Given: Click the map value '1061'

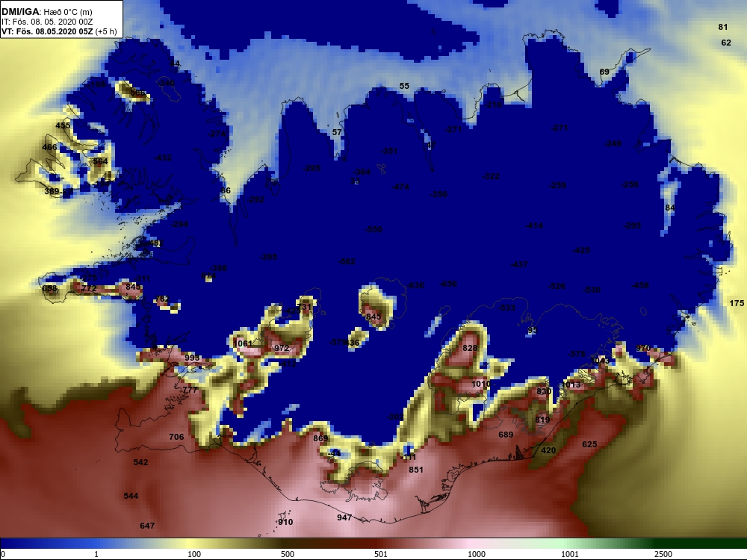Looking at the screenshot, I should click(x=243, y=343).
